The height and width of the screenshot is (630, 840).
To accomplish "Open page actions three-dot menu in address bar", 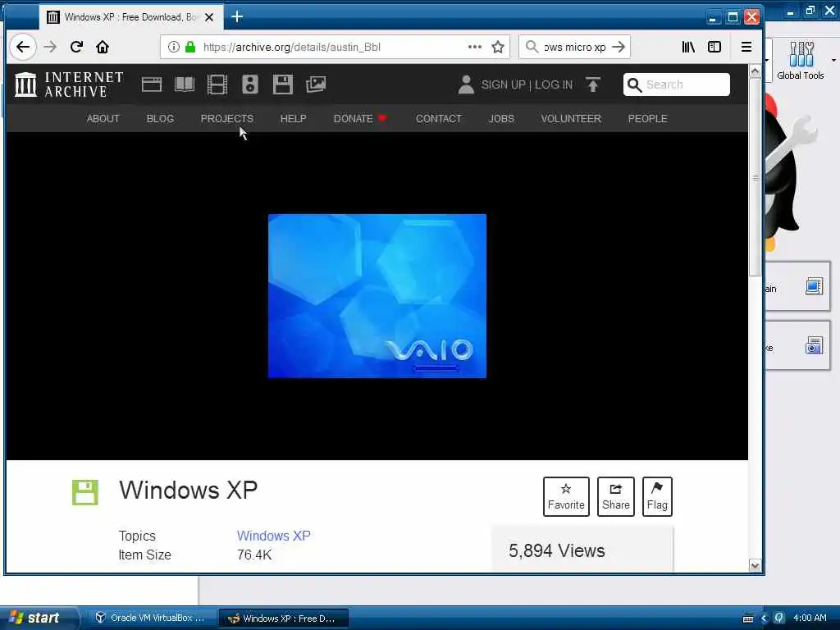I will (x=475, y=47).
